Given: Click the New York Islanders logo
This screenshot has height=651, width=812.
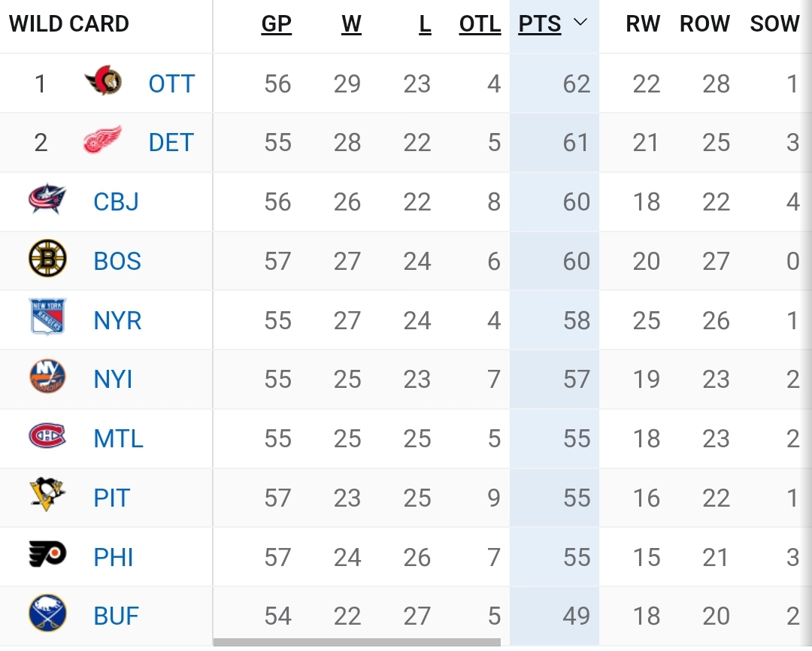Looking at the screenshot, I should tap(47, 378).
